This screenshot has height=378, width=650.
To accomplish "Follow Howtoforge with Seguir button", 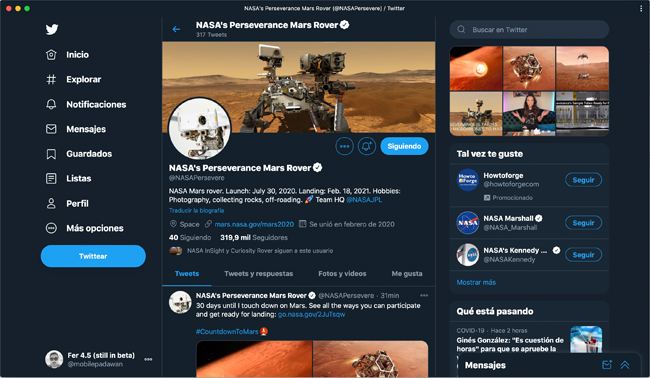I will point(583,180).
